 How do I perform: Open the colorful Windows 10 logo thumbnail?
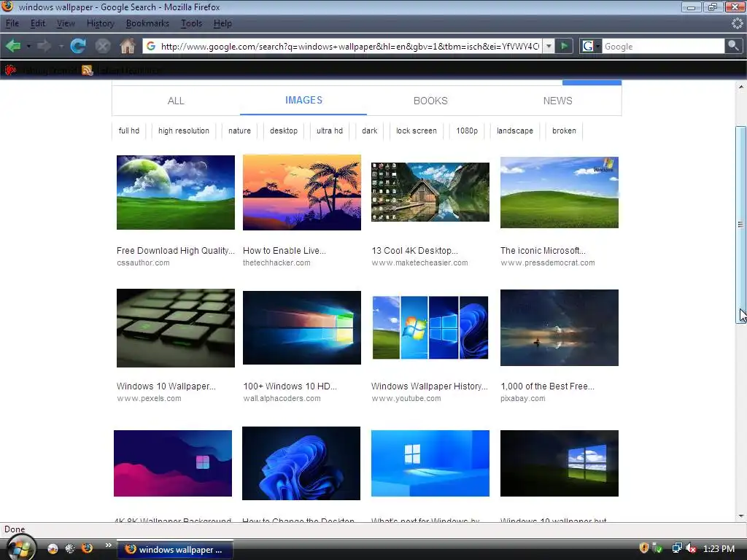[x=302, y=327]
